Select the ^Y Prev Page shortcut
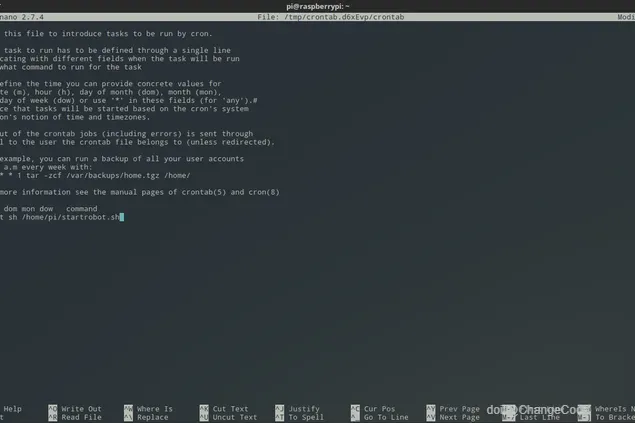This screenshot has height=423, width=635. tap(453, 409)
